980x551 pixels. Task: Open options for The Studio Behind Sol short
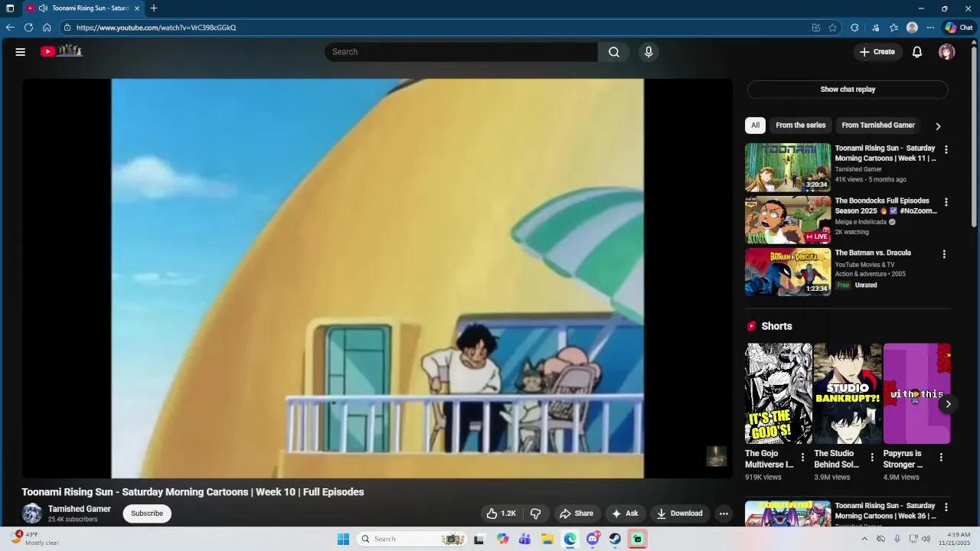coord(872,458)
